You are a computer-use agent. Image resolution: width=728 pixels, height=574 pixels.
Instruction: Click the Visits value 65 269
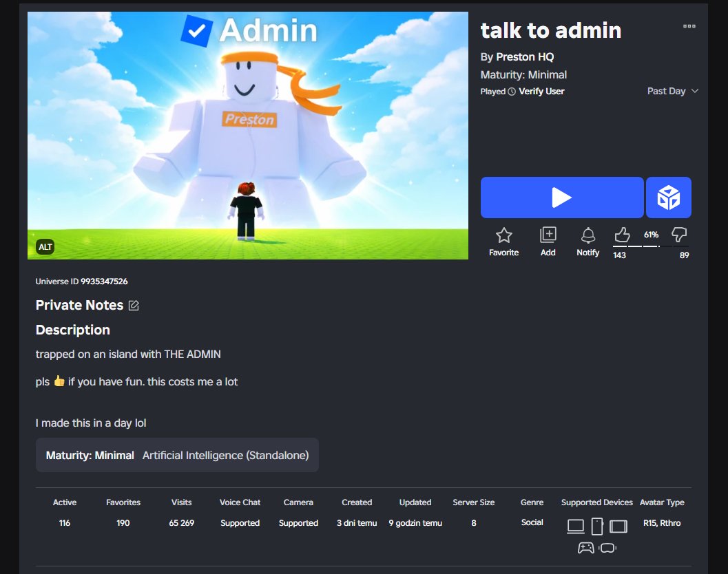[182, 523]
